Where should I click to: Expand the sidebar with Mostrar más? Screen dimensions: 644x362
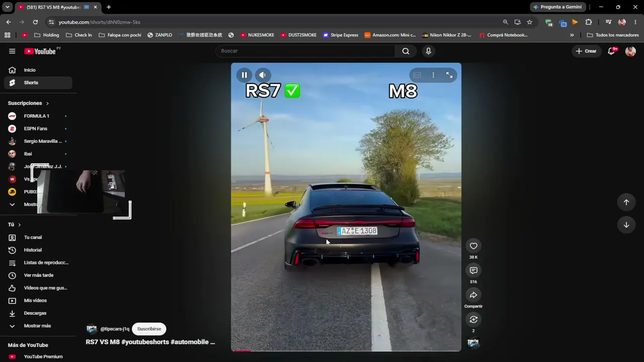click(38, 326)
